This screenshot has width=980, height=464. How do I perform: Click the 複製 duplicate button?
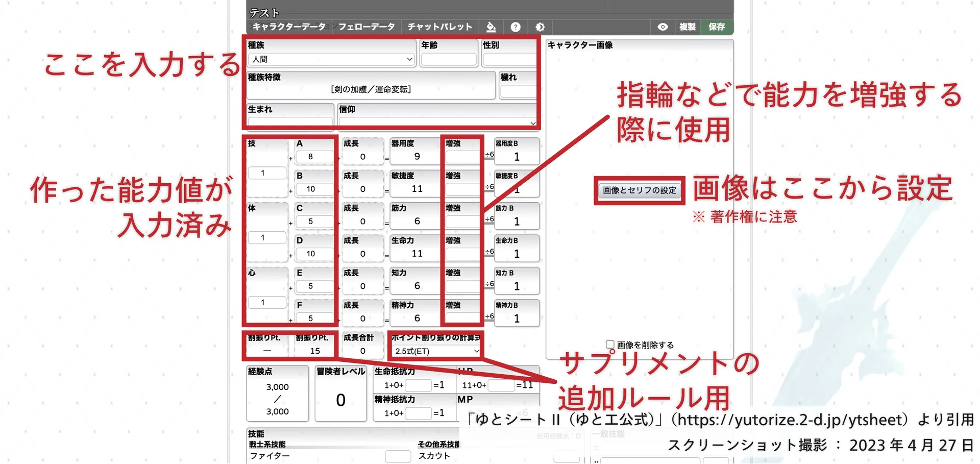687,27
